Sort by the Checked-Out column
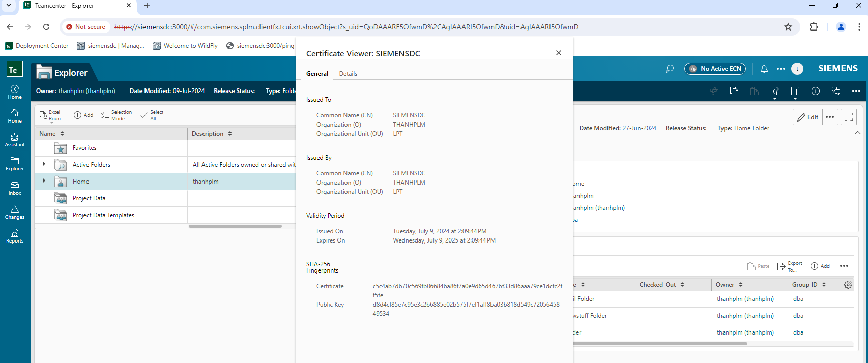This screenshot has width=868, height=363. pos(682,285)
